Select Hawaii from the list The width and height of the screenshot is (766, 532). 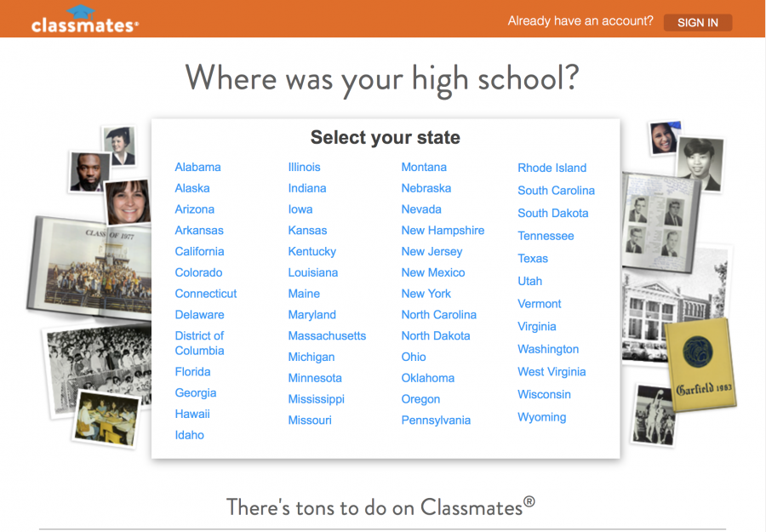(x=192, y=414)
